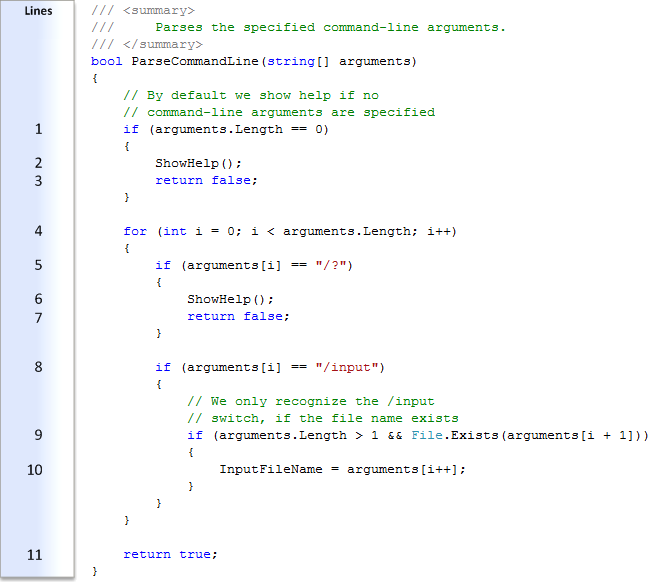This screenshot has height=582, width=666.
Task: Click the closing </summary> comment tag
Action: click(x=163, y=45)
